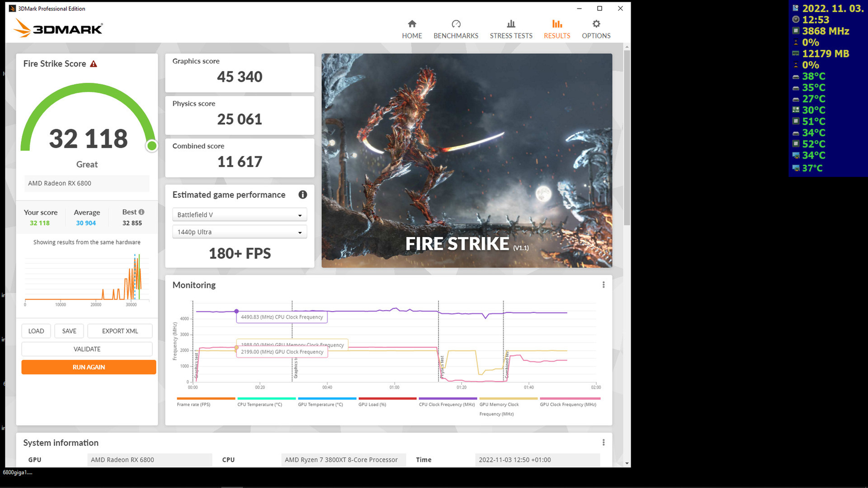868x488 pixels.
Task: Click the 180+ FPS estimate text
Action: (240, 253)
